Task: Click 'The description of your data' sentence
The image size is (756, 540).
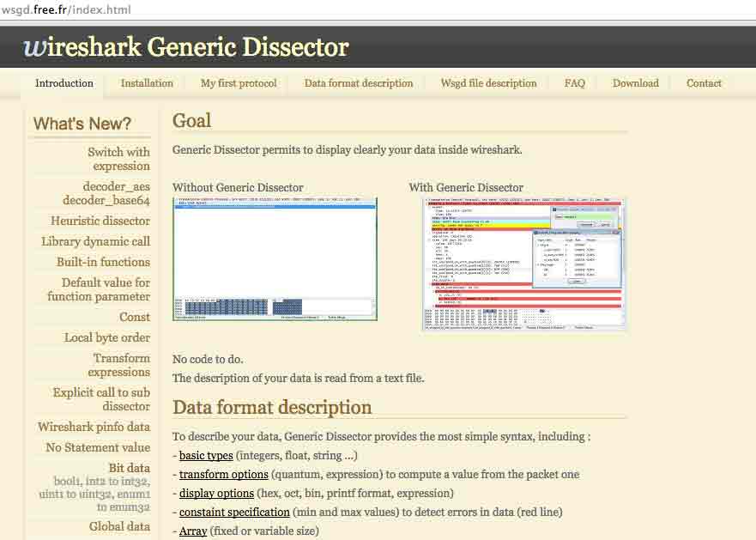Action: pyautogui.click(x=299, y=378)
